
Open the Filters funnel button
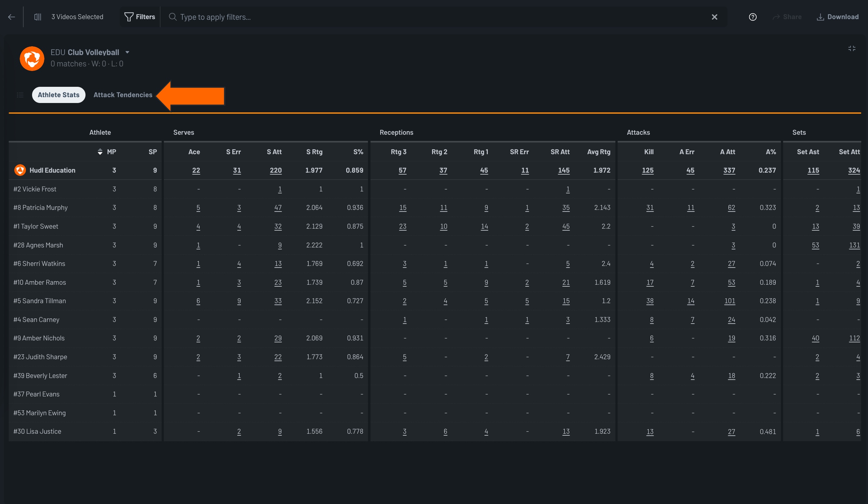(140, 17)
